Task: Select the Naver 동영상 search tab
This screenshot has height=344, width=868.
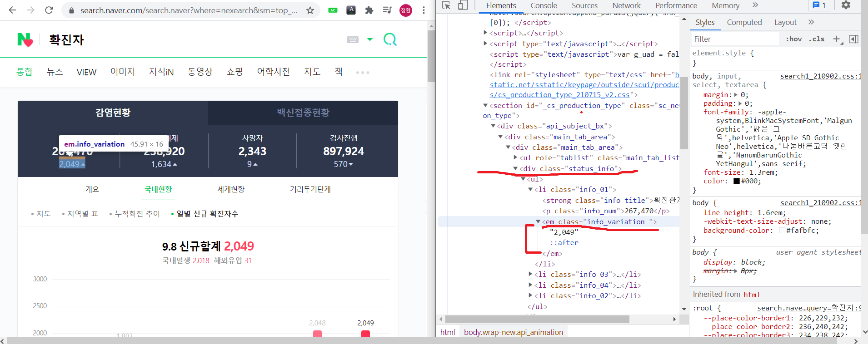Action: point(200,72)
